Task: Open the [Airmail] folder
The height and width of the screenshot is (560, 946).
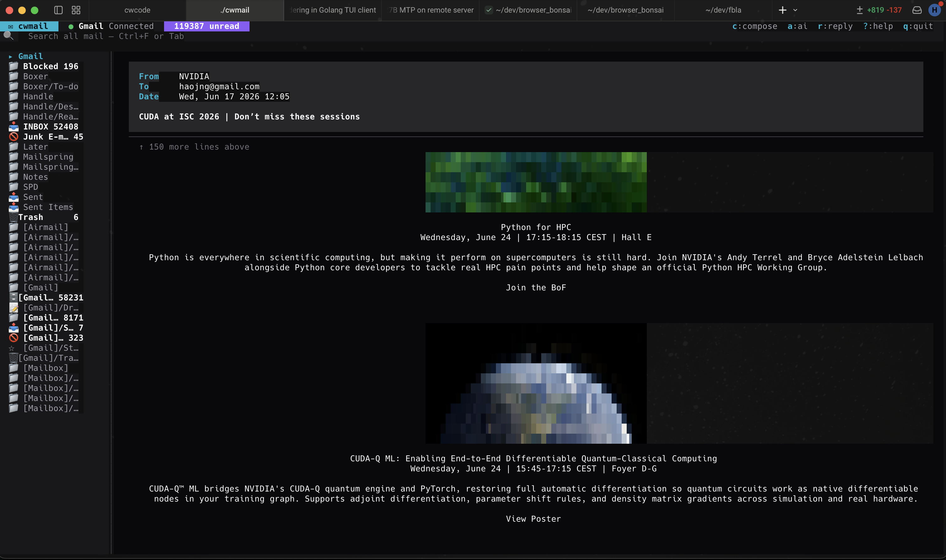Action: coord(46,227)
